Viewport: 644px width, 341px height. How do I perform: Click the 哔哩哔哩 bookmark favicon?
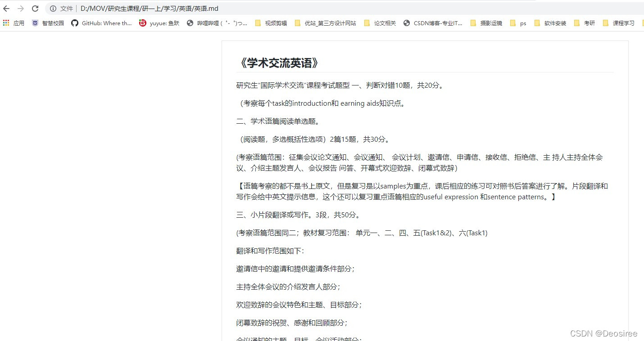click(190, 23)
